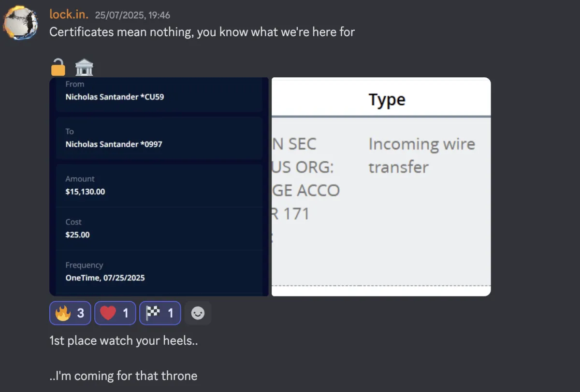Click the 'Certificates mean nothing' message text
580x392 pixels.
202,32
